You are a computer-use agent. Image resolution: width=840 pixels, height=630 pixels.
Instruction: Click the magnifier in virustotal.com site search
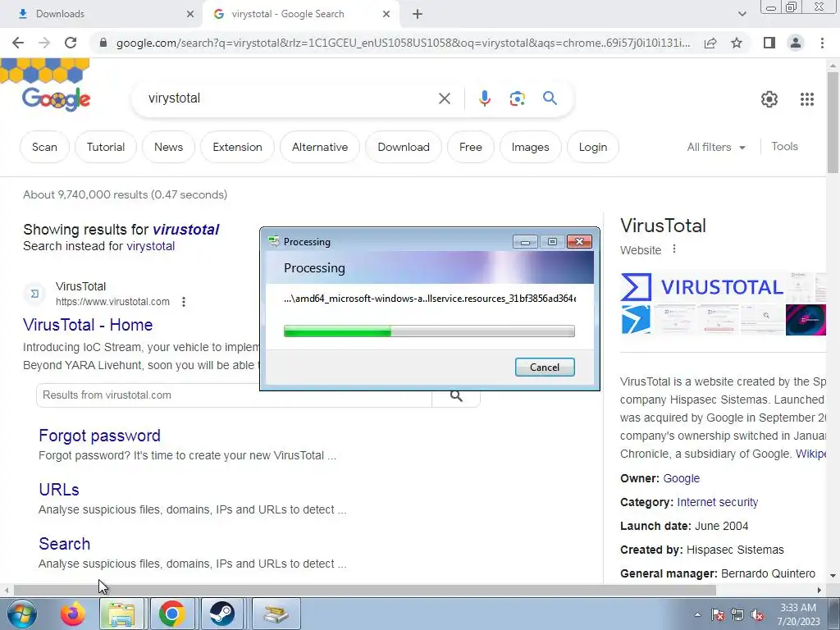[x=456, y=395]
